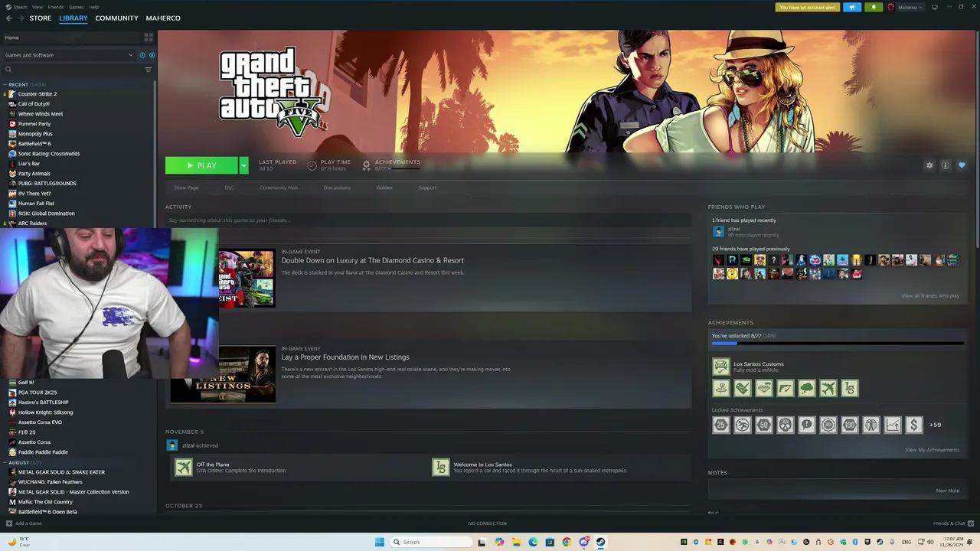Open the MAHERCO profile tab
The width and height of the screenshot is (980, 551).
pyautogui.click(x=163, y=18)
